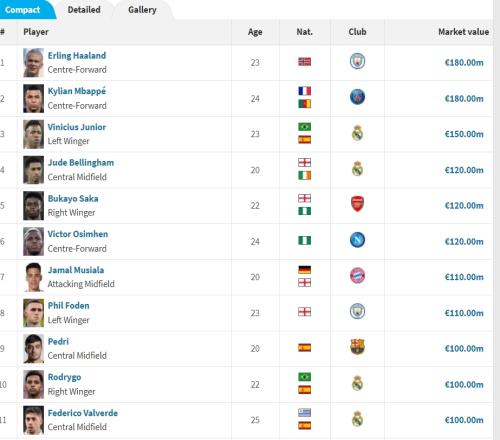Screen dimensions: 500x440
Task: Click the Napoli club crest icon
Action: click(357, 240)
